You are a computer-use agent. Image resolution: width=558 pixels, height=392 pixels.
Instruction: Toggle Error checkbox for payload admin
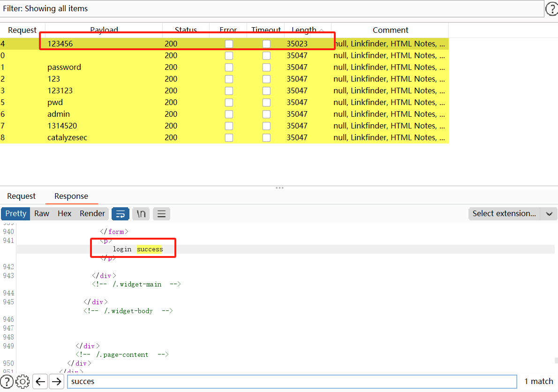click(x=229, y=114)
